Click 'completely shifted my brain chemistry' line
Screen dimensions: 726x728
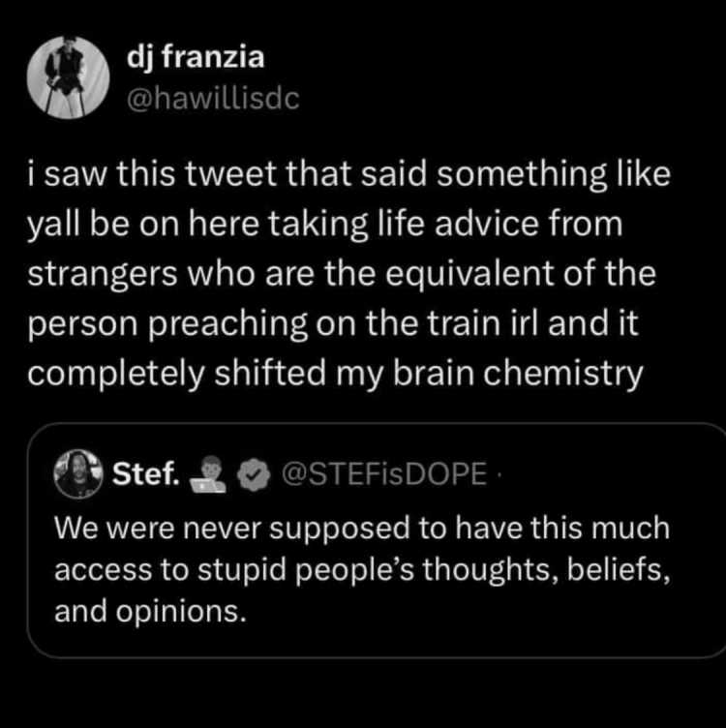(335, 374)
